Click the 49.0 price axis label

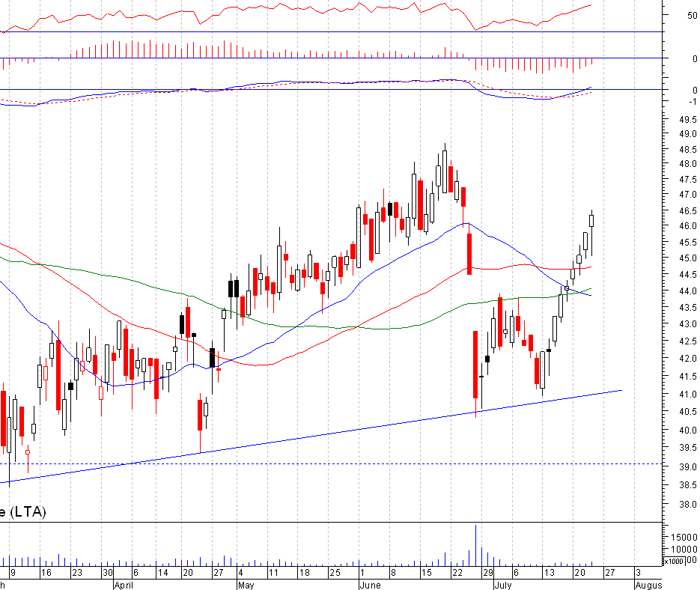coord(687,134)
